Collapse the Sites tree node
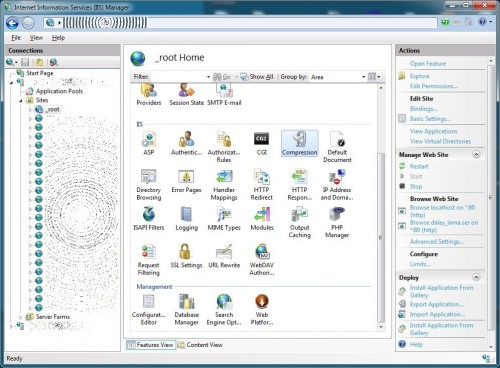Image resolution: width=500 pixels, height=368 pixels. coord(21,100)
